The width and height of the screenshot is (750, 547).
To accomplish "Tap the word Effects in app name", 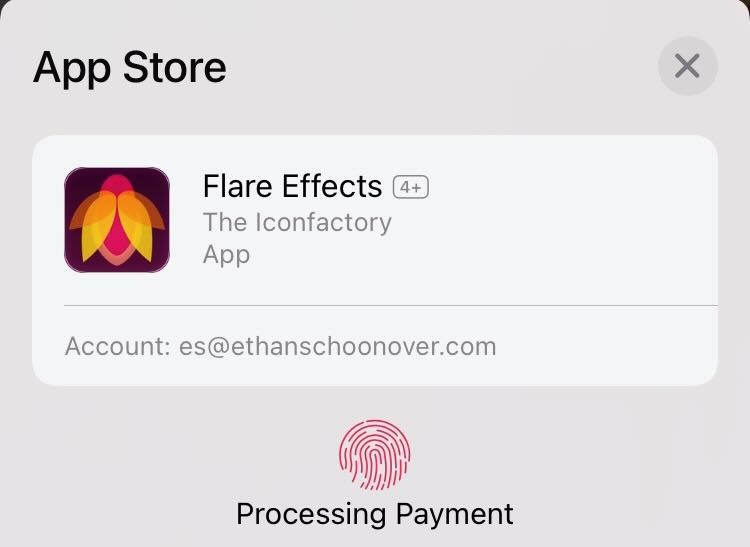I will [332, 186].
